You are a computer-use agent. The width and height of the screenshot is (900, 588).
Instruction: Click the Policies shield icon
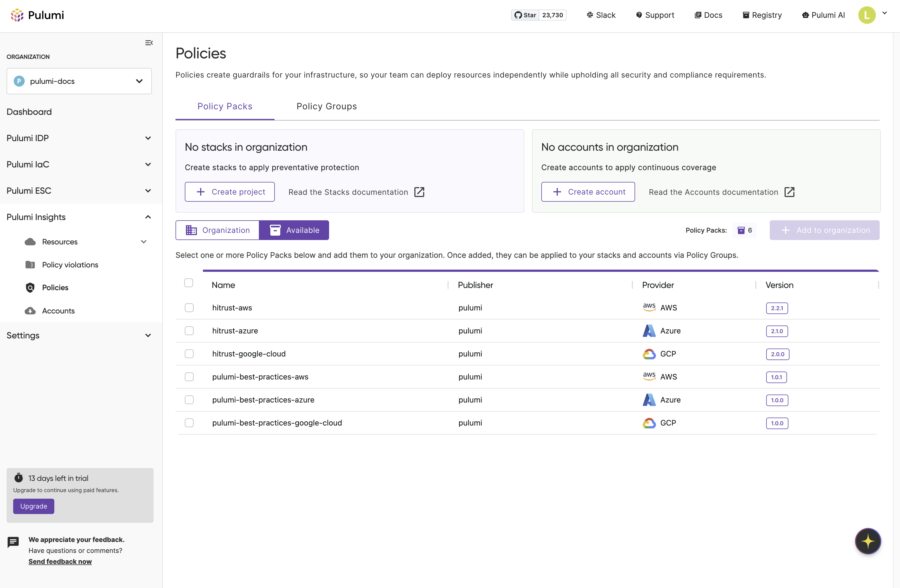coord(30,288)
